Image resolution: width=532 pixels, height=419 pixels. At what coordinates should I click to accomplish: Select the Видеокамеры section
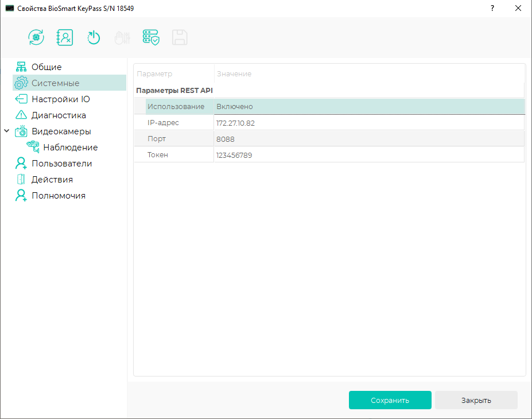point(61,131)
